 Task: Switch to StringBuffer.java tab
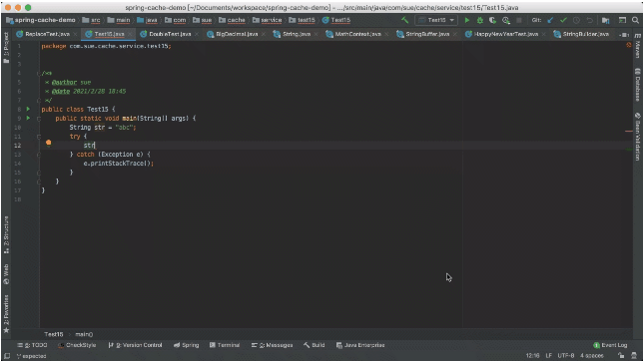tap(423, 34)
